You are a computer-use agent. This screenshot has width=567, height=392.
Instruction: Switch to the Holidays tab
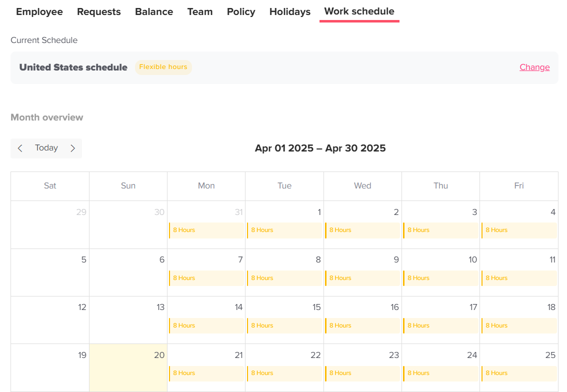tap(290, 12)
